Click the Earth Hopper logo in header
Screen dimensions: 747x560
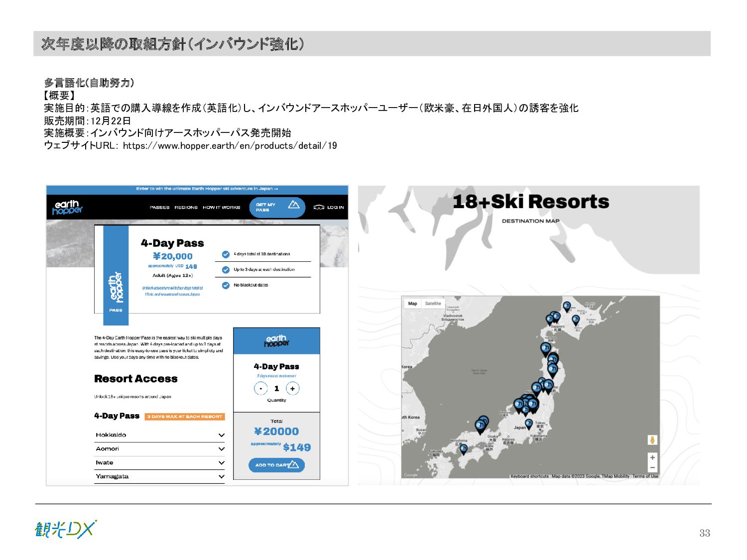[x=67, y=208]
